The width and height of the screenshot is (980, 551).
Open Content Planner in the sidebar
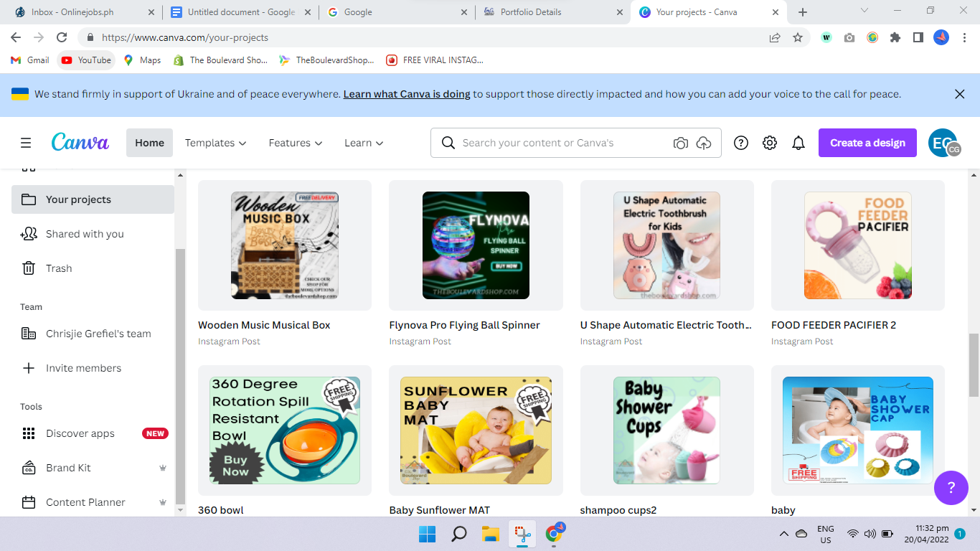pos(93,502)
